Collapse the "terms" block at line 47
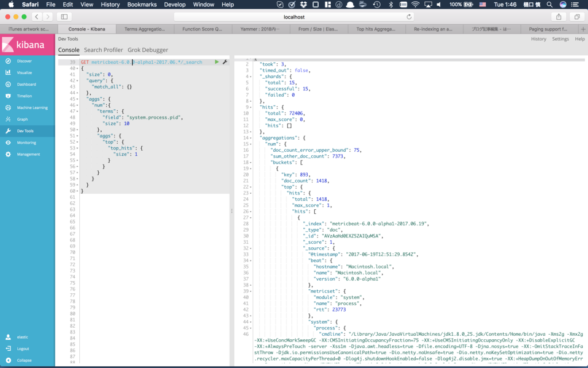The image size is (588, 368). (78, 112)
